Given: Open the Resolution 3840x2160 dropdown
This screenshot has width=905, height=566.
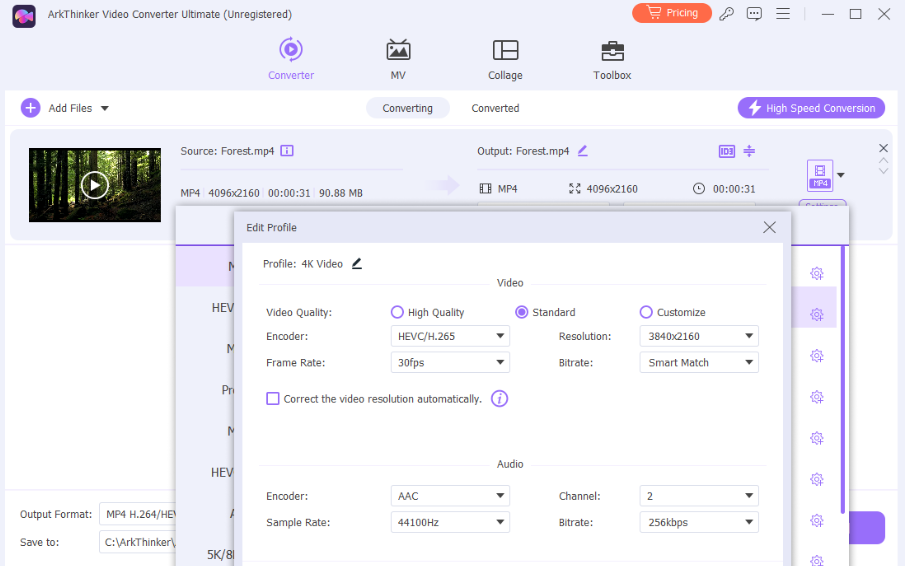Looking at the screenshot, I should pos(699,336).
